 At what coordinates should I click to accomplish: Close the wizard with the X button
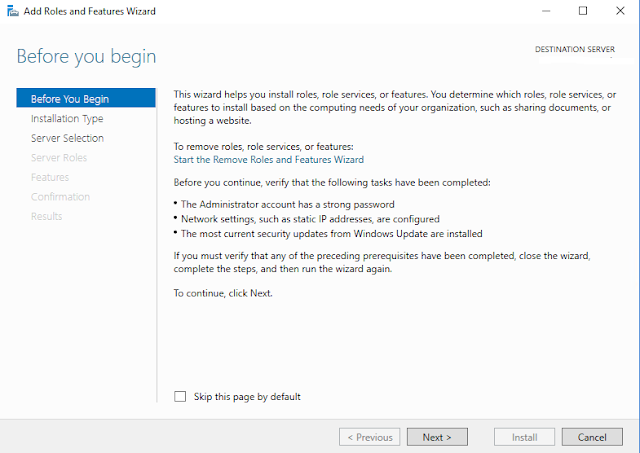[x=620, y=11]
